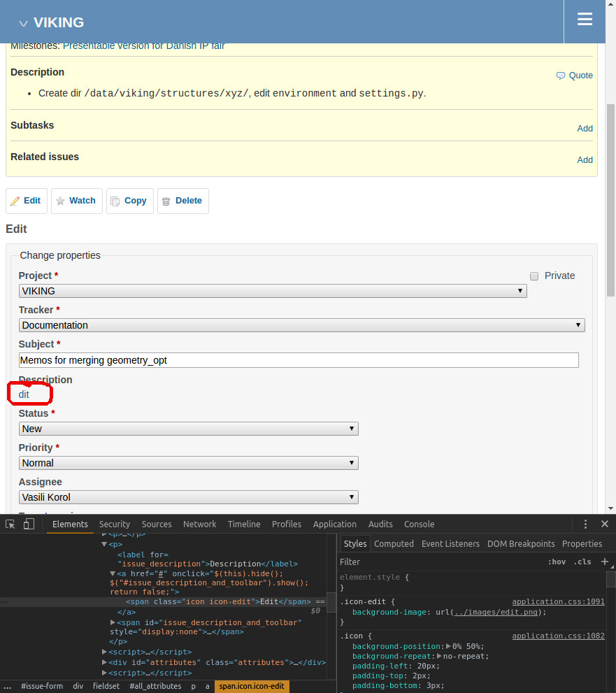This screenshot has height=693, width=616.
Task: Click the truncated 'dit' Edit link under Description
Action: (x=24, y=394)
